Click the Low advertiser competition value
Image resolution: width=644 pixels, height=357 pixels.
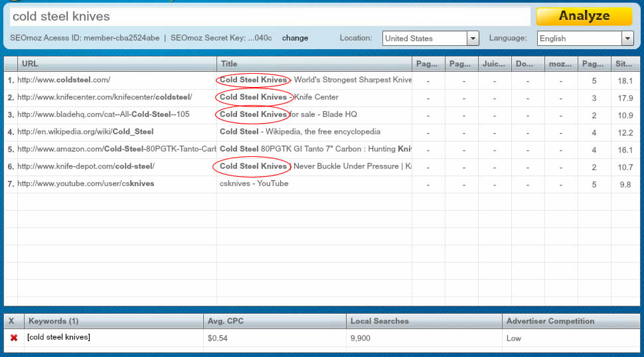click(x=513, y=338)
